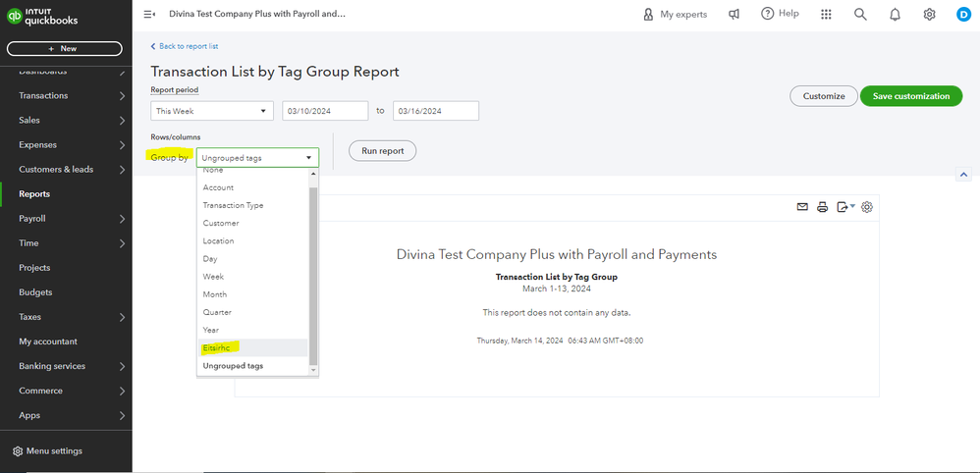The height and width of the screenshot is (473, 980).
Task: Open the top-bar settings gear
Action: point(929,14)
